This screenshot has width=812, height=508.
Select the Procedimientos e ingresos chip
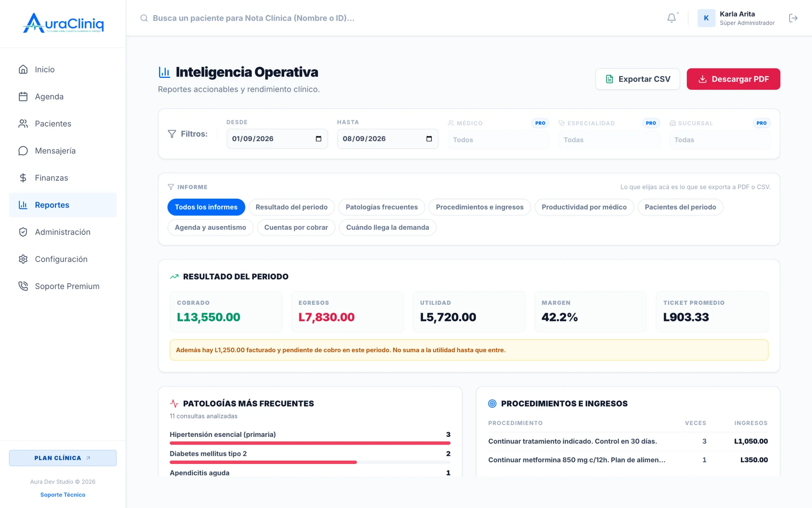coord(480,207)
